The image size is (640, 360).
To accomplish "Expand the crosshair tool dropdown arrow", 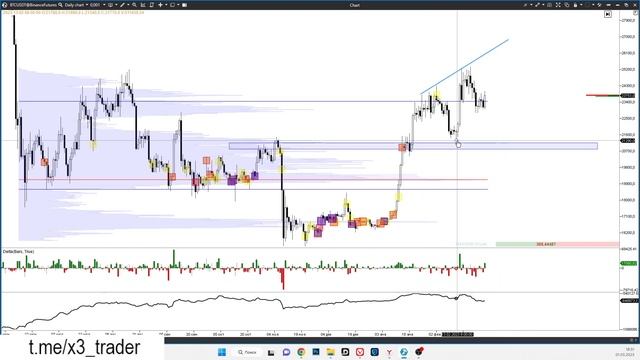I will 166,5.
